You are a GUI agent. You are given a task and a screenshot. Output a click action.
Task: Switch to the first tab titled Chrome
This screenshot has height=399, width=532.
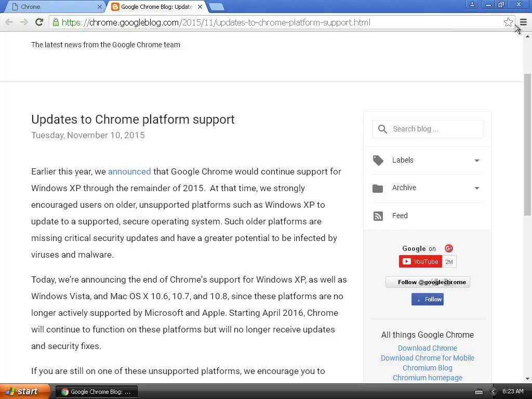click(x=54, y=7)
